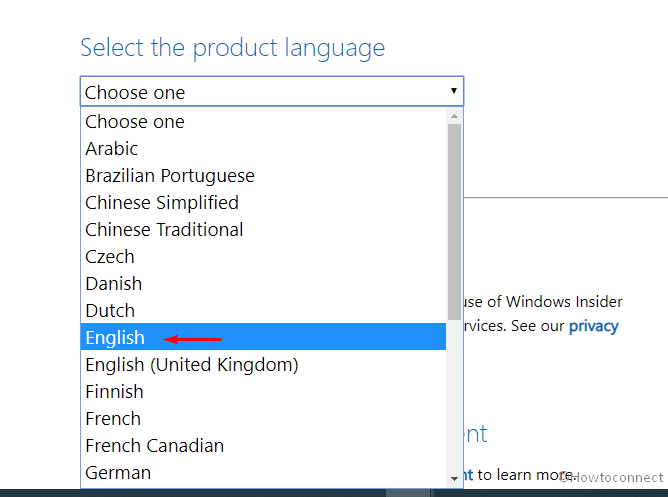Viewport: 668px width, 497px height.
Task: Click the product language select field
Action: coord(272,91)
